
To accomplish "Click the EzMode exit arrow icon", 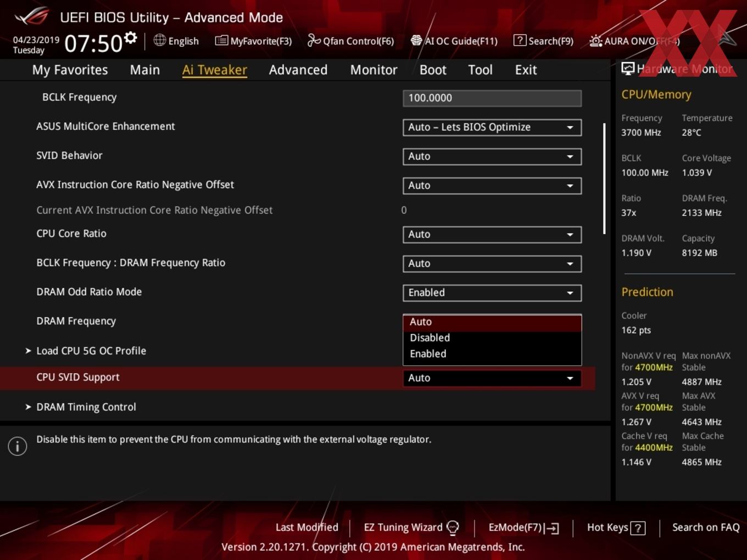I will pos(552,528).
